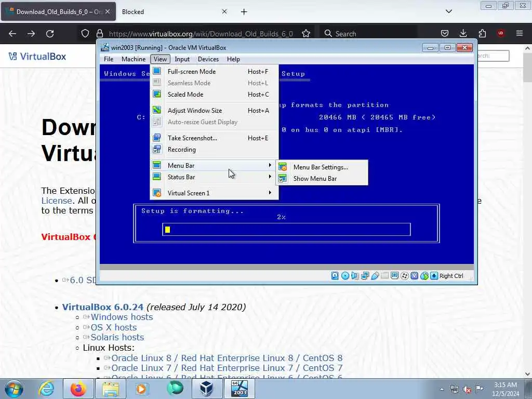Open Menu Bar Settings...

[x=322, y=167]
